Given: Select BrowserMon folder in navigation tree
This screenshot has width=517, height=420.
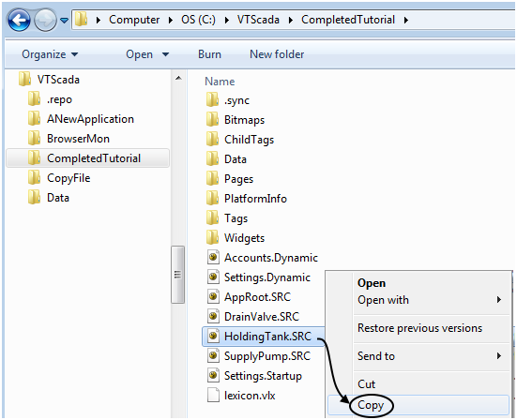Looking at the screenshot, I should click(x=78, y=139).
